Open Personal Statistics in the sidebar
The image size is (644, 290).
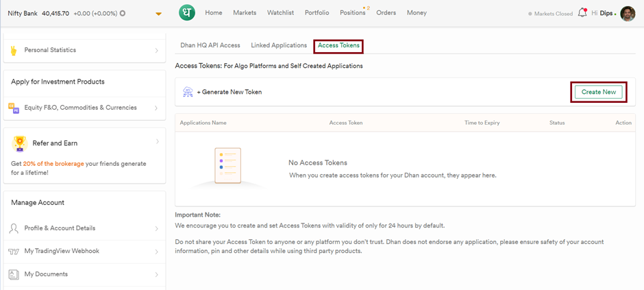pos(84,50)
